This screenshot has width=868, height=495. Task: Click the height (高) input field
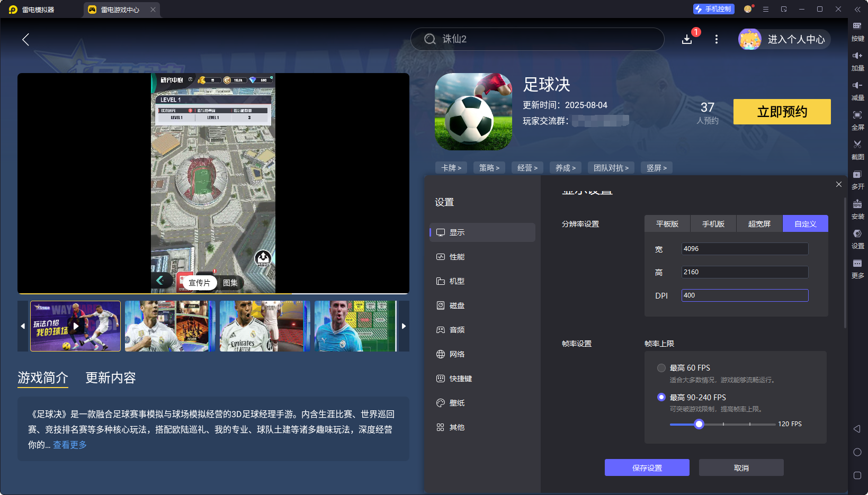pos(745,272)
